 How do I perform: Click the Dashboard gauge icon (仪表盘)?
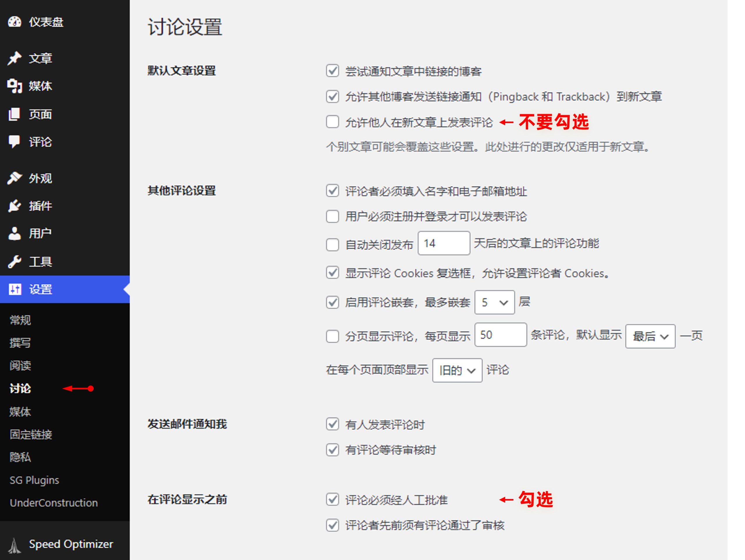[15, 22]
